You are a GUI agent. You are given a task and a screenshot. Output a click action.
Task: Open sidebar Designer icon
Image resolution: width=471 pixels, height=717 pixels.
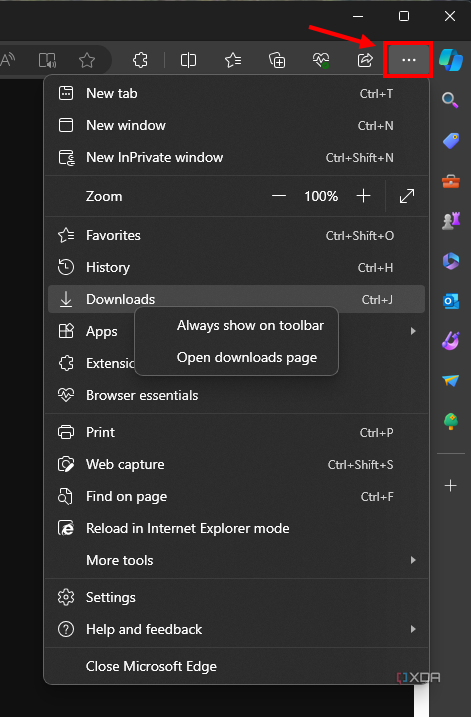(x=451, y=341)
